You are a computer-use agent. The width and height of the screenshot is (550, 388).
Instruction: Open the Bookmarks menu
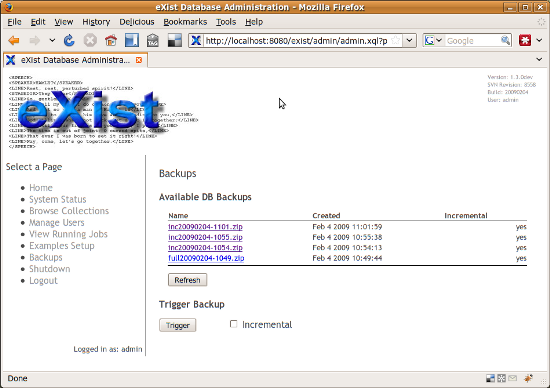click(185, 22)
